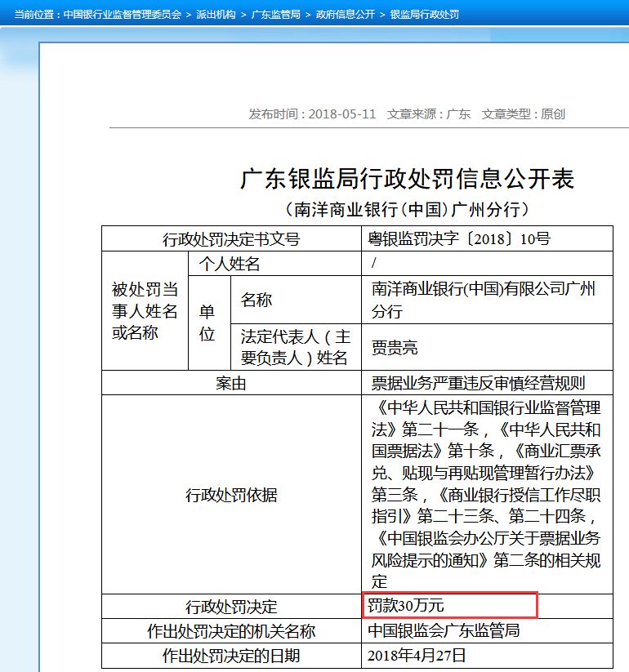This screenshot has height=672, width=629.
Task: Select the document number 粤银监罚决字〔2018〕10号 cell
Action: tap(460, 239)
